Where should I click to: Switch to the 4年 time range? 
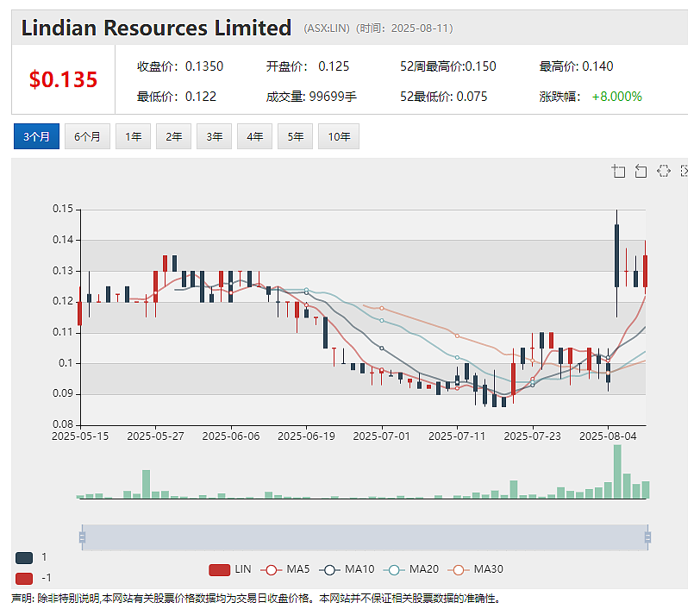[x=254, y=136]
